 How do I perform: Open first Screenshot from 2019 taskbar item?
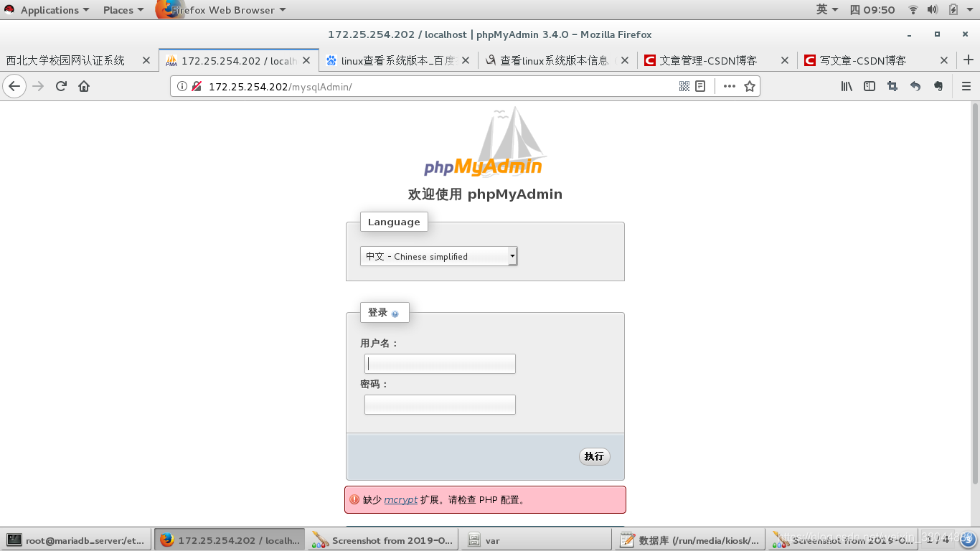(384, 540)
